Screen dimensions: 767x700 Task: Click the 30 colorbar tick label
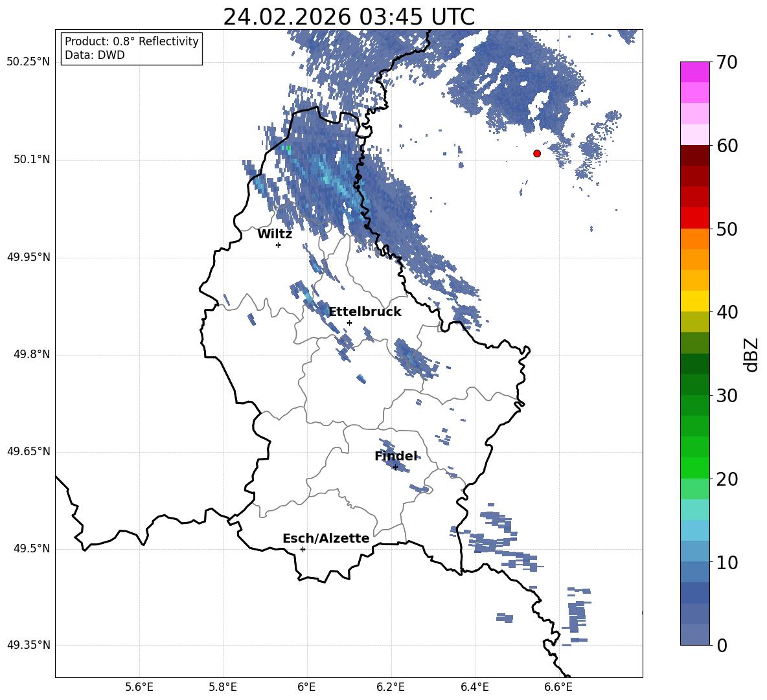[727, 396]
